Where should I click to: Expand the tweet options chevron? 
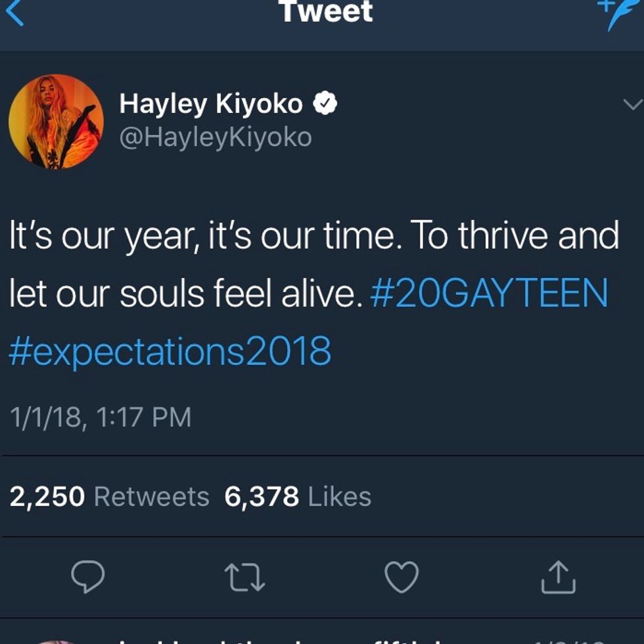631,104
